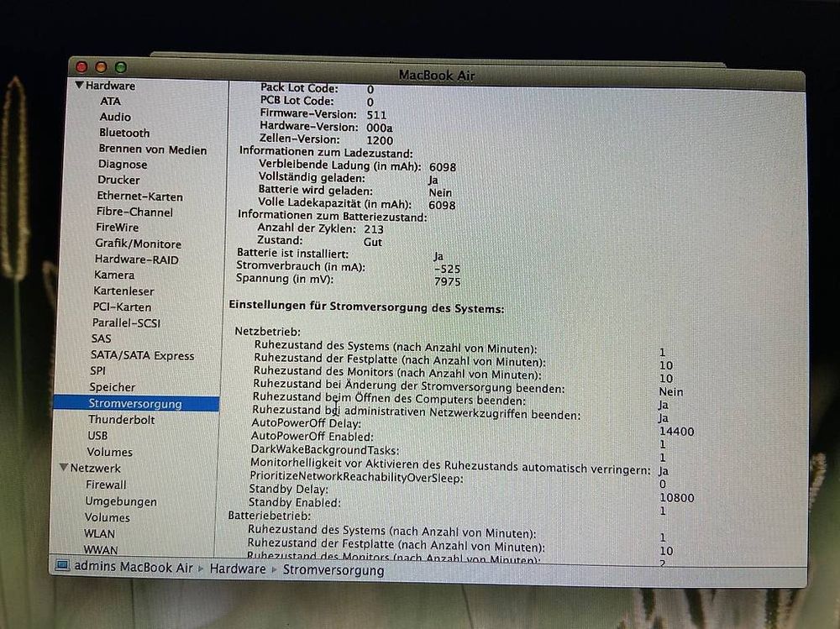Screen dimensions: 840x629
Task: Select ATA in the sidebar
Action: pyautogui.click(x=110, y=101)
